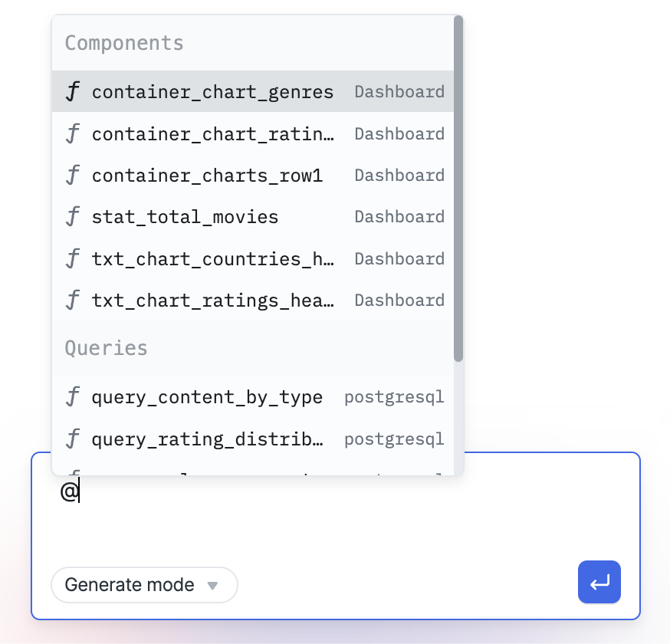Image resolution: width=670 pixels, height=644 pixels.
Task: Select container_chart_genres component suggestion
Action: [252, 91]
